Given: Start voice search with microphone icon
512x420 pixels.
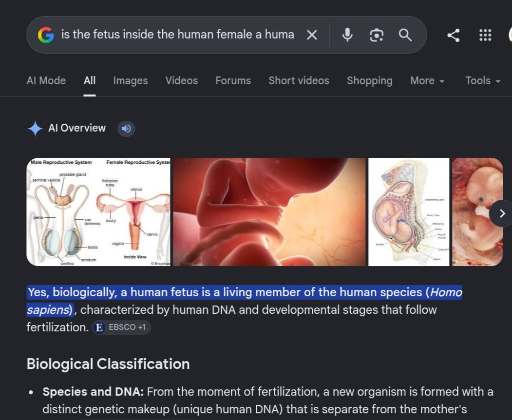Looking at the screenshot, I should click(x=347, y=35).
